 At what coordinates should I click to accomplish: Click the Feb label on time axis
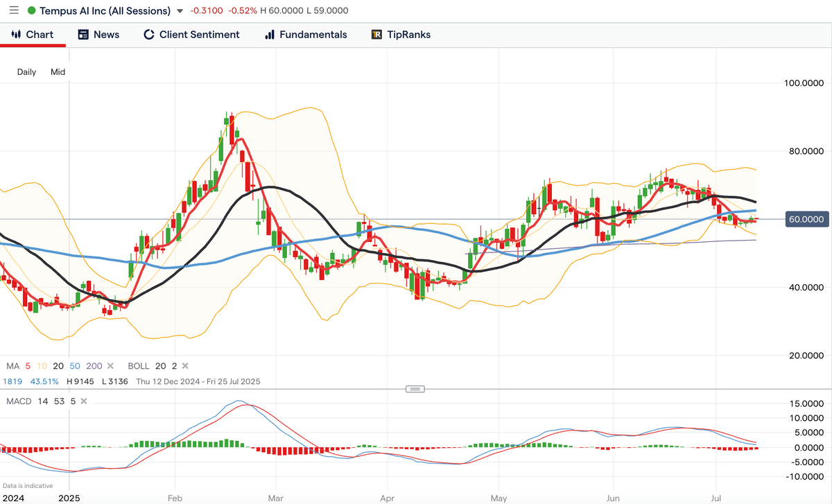(175, 497)
